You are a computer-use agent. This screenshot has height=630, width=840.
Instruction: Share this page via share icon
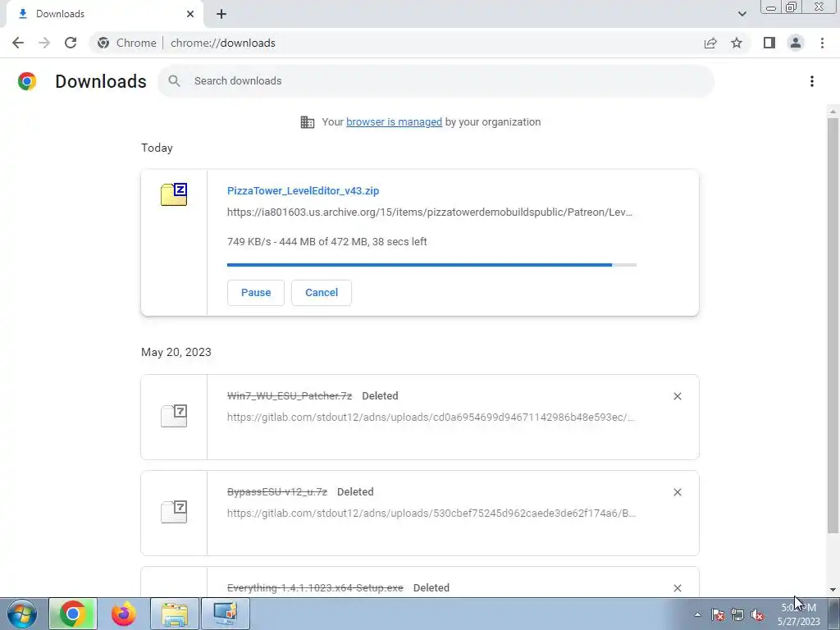(x=710, y=43)
